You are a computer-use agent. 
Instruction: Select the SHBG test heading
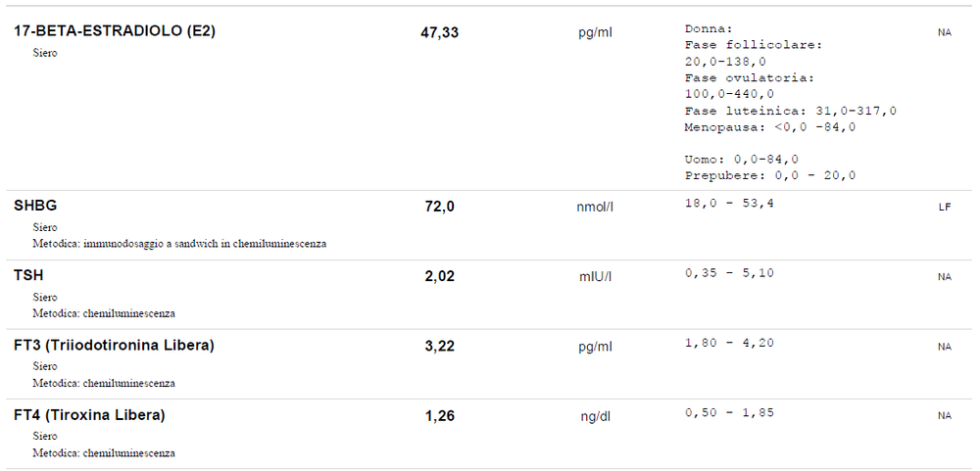[35, 207]
